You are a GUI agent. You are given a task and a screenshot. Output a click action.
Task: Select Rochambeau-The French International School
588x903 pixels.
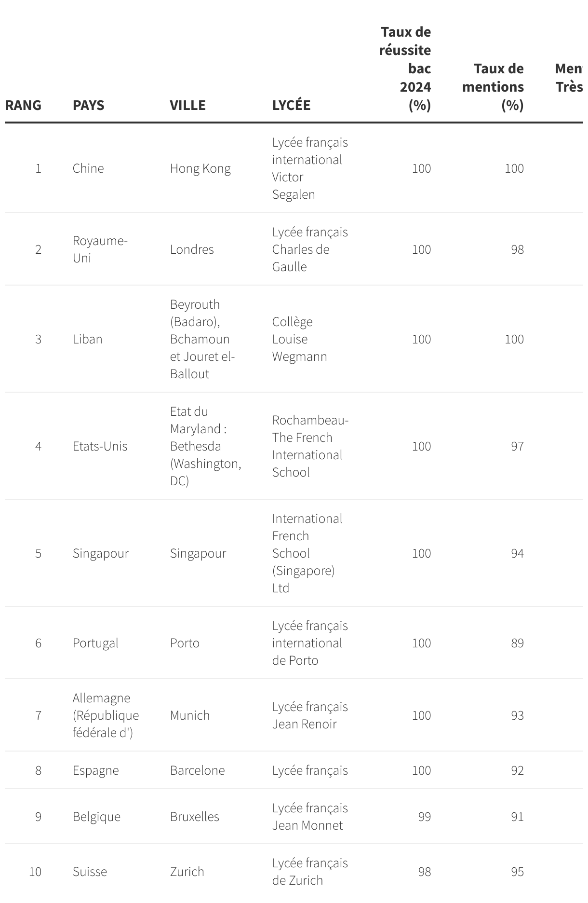pyautogui.click(x=309, y=446)
